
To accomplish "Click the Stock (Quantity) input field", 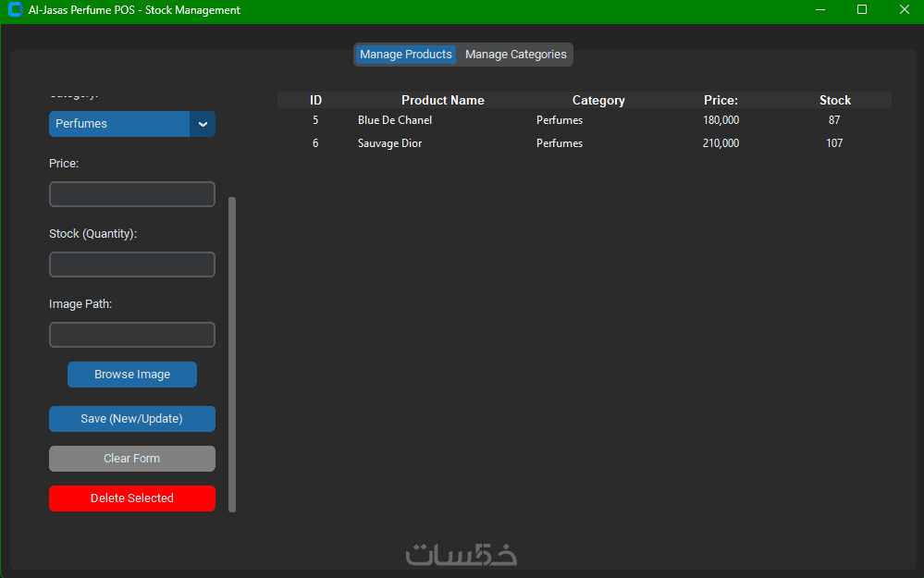I will click(132, 264).
